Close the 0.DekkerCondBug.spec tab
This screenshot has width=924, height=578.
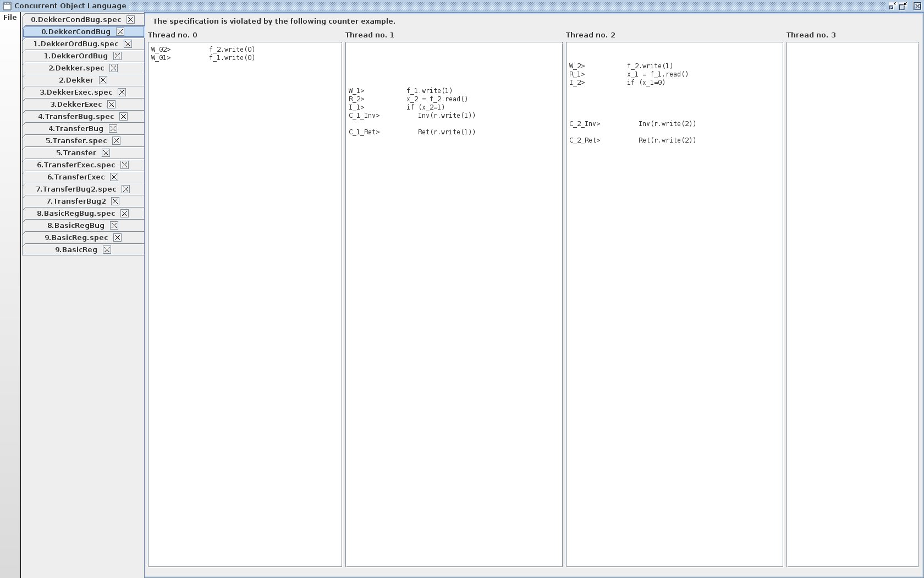130,19
